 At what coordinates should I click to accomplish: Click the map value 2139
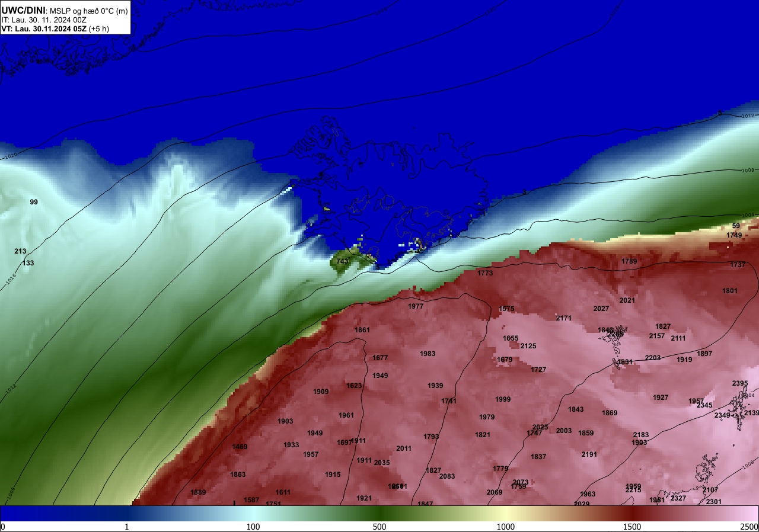tap(752, 413)
